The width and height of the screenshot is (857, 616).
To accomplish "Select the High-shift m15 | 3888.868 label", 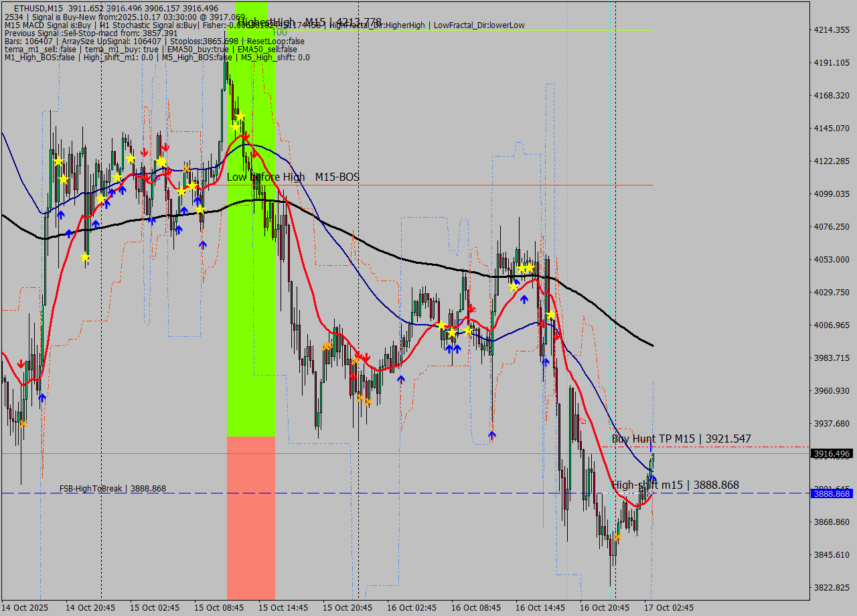I will point(676,484).
